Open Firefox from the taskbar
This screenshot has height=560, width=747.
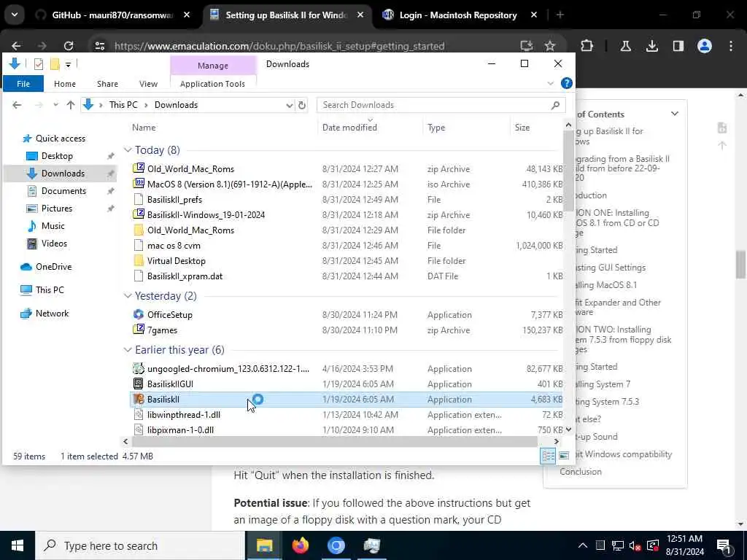tap(300, 545)
